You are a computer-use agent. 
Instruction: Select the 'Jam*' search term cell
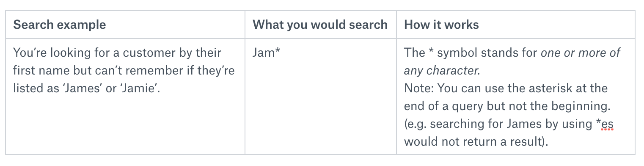coord(267,53)
